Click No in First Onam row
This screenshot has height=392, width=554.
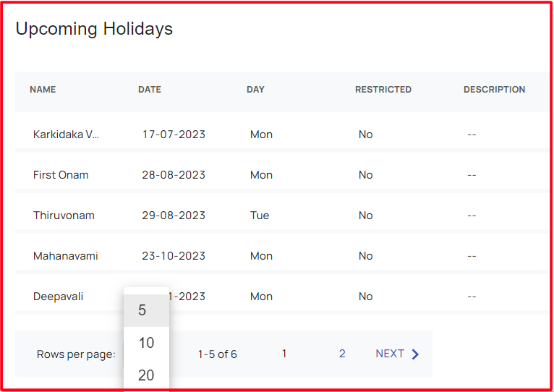tap(366, 175)
